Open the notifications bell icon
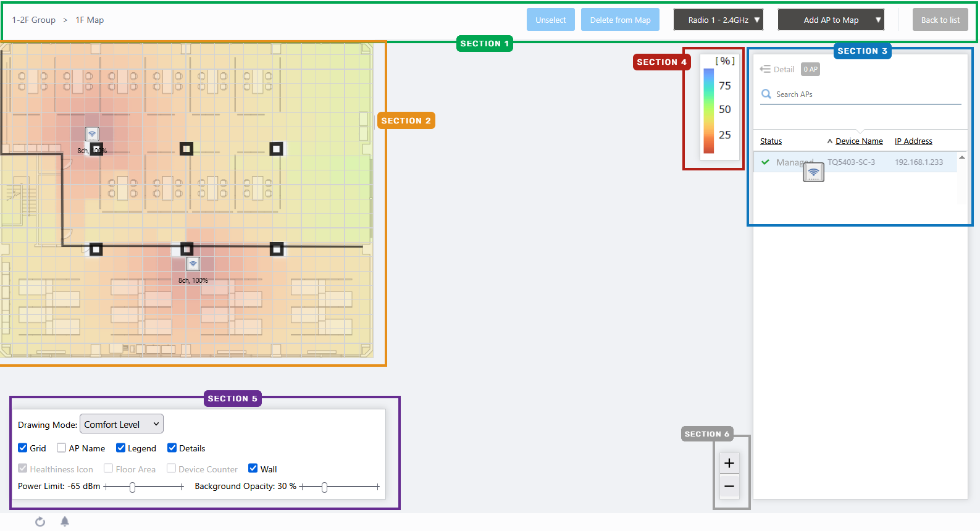This screenshot has width=980, height=531. tap(65, 522)
